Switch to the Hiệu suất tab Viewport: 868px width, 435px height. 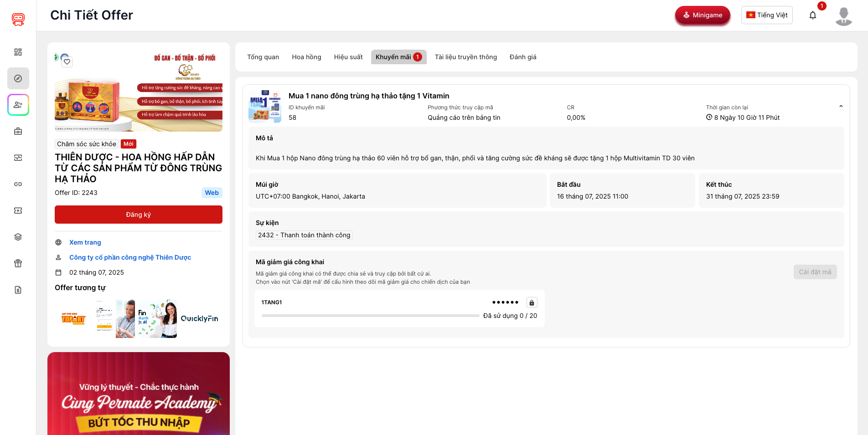[348, 57]
